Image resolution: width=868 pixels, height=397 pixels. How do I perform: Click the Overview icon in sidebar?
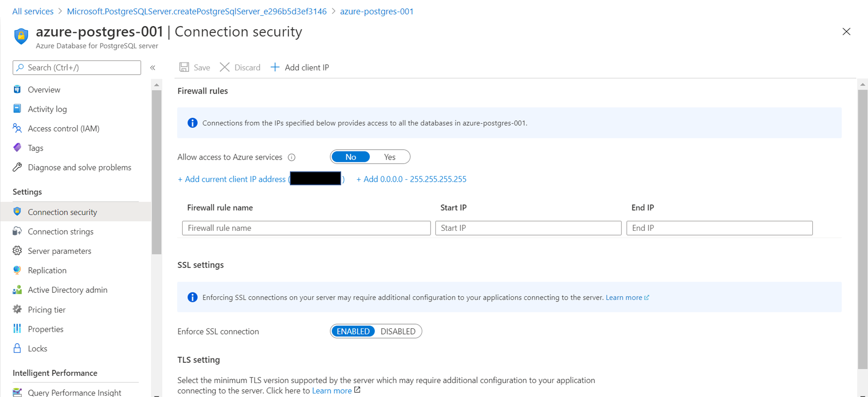[x=17, y=89]
